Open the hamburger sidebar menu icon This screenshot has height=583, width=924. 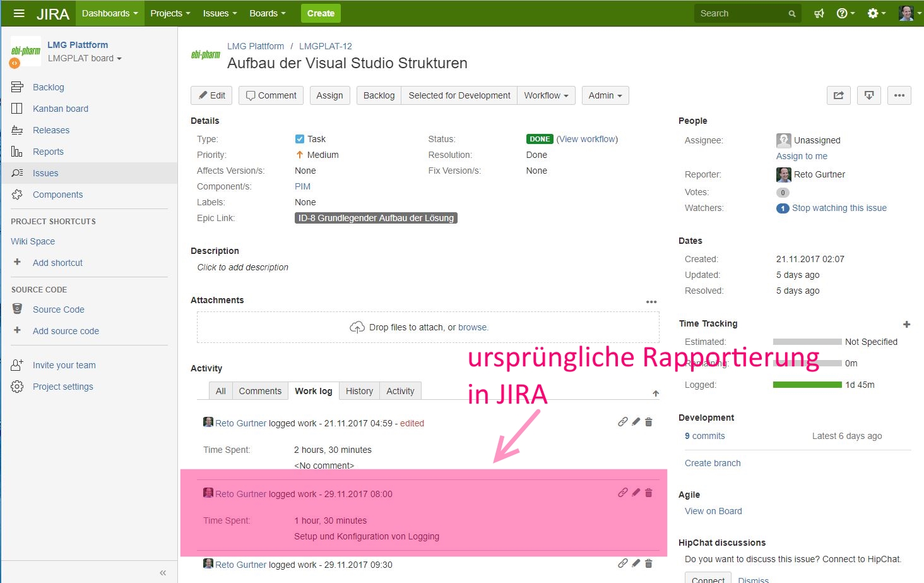click(19, 13)
